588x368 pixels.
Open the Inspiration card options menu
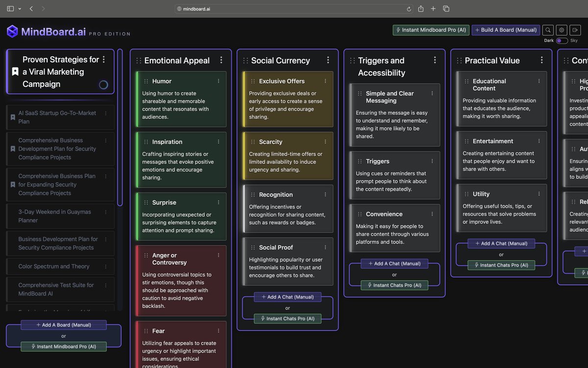tap(219, 142)
